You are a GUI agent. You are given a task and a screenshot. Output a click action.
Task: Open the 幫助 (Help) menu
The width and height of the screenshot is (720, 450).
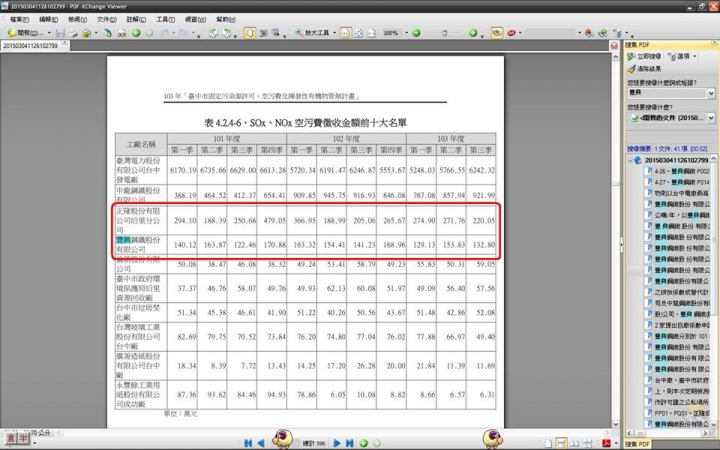point(225,19)
